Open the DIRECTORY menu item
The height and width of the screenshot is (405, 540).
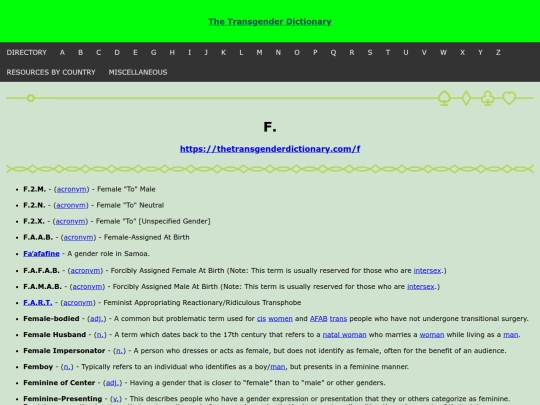pyautogui.click(x=27, y=52)
